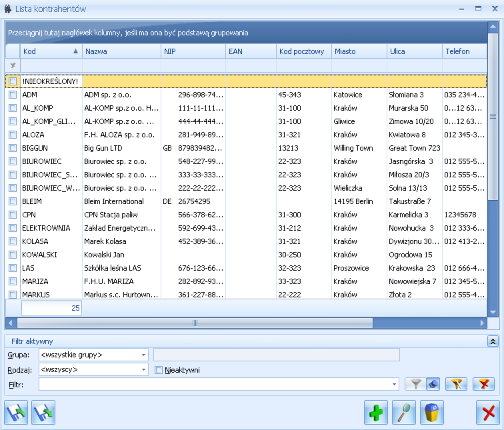Click the Nazwa filter row cell

[x=121, y=65]
